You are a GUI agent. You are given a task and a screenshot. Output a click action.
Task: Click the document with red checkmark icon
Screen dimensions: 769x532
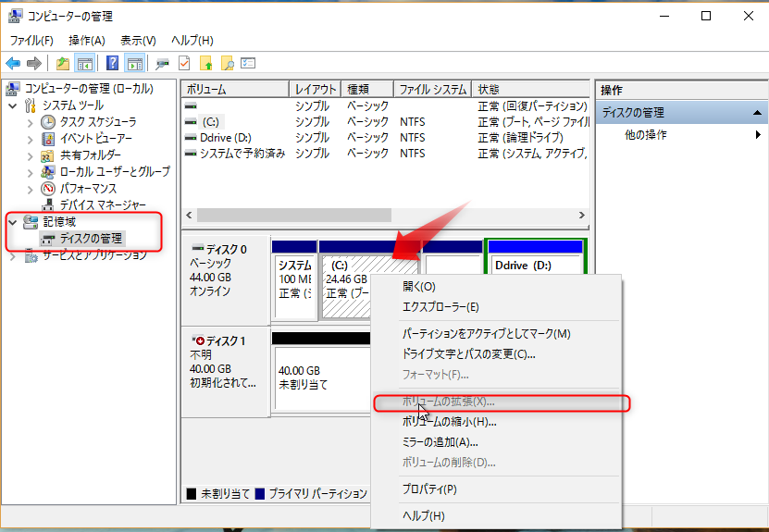pyautogui.click(x=184, y=63)
